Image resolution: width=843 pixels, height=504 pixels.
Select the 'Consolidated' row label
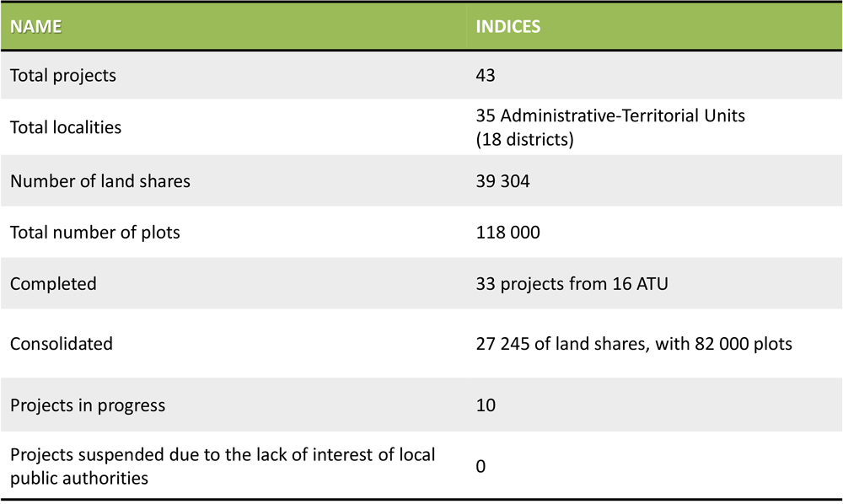coord(62,344)
